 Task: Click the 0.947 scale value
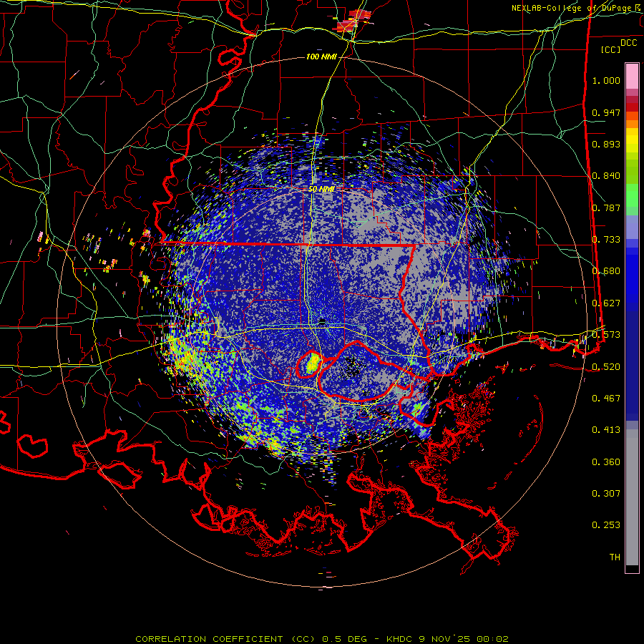(x=606, y=112)
